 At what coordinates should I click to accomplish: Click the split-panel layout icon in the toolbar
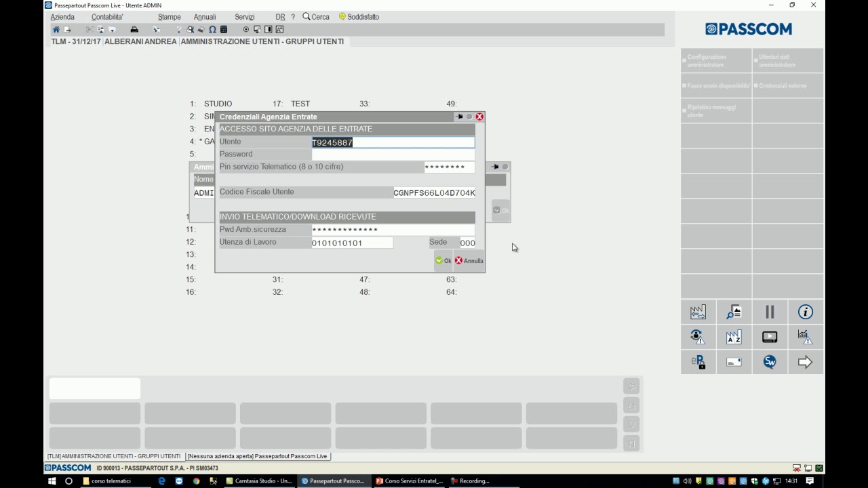(x=269, y=30)
